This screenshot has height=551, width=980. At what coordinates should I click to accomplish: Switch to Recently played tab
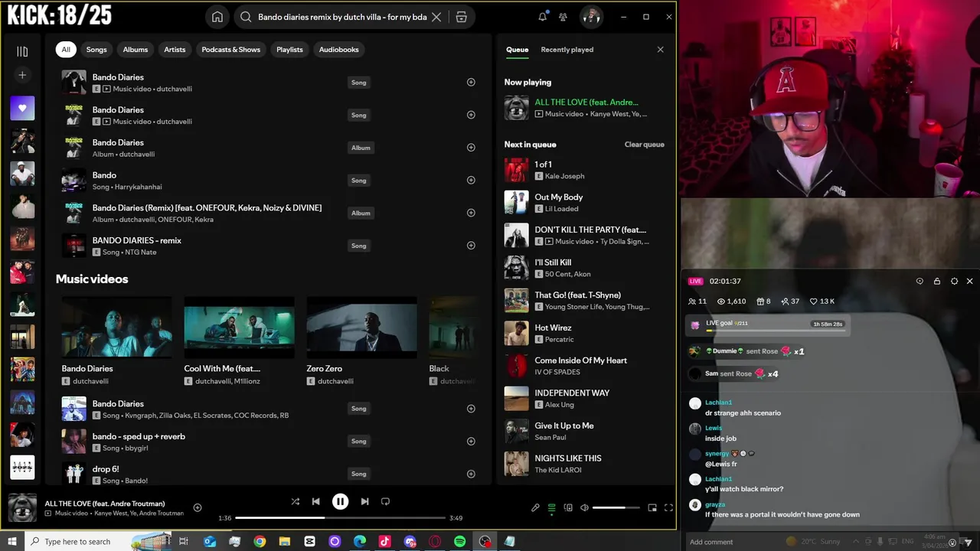(x=567, y=50)
